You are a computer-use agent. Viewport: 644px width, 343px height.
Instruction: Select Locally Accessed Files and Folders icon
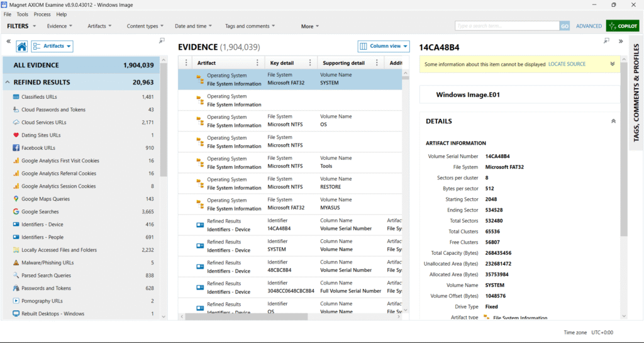tap(16, 250)
